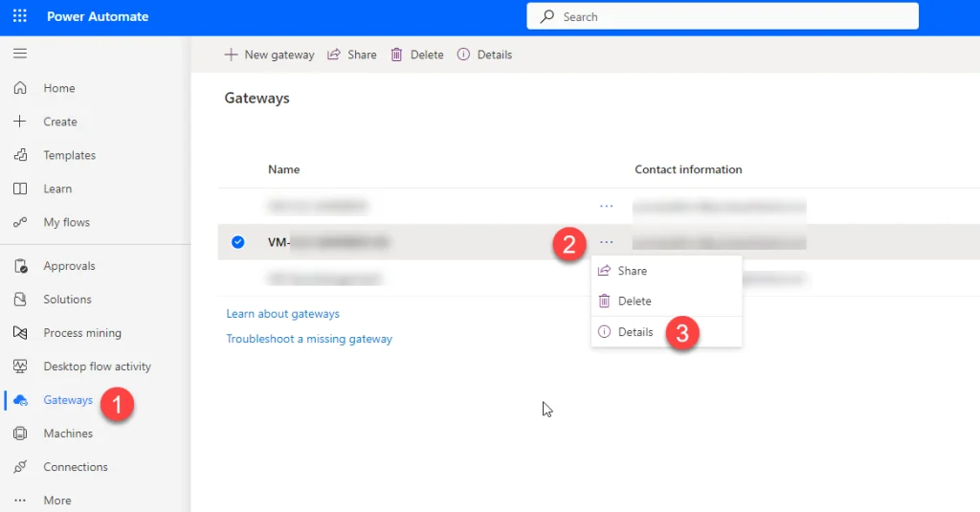Click the Gateways page heading

[x=256, y=99]
